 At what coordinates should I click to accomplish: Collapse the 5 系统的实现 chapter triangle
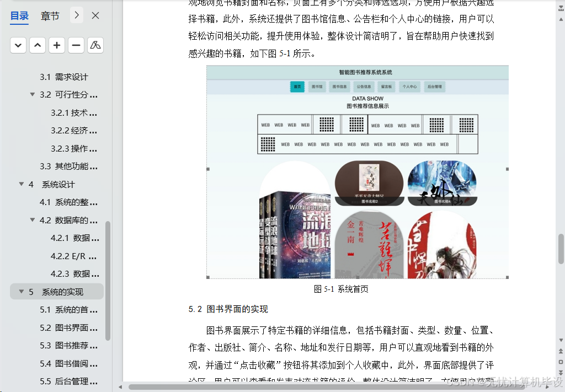coord(22,291)
